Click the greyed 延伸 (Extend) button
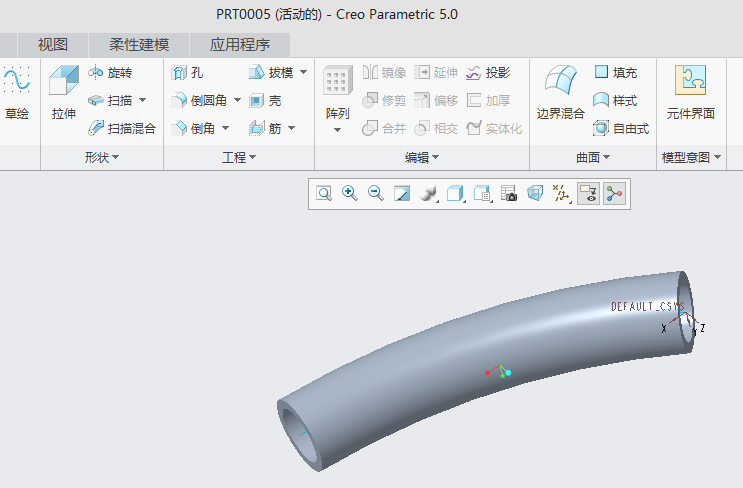The width and height of the screenshot is (743, 488). pos(436,72)
